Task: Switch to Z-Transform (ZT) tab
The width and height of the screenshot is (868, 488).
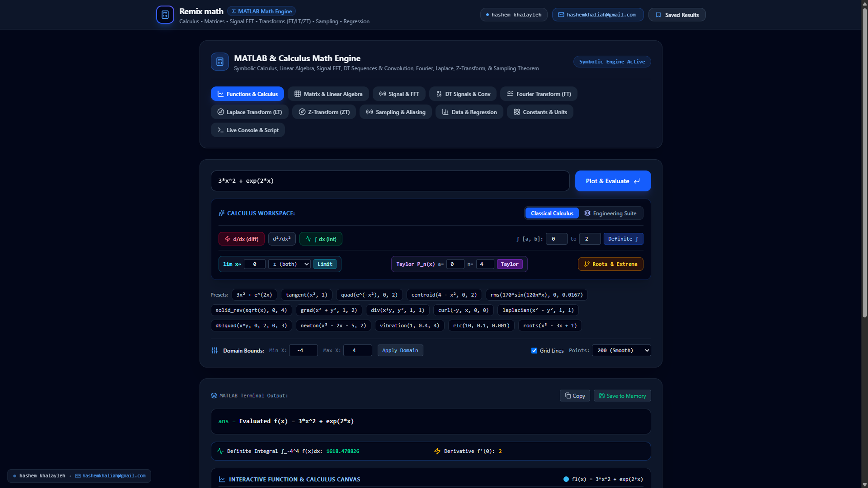Action: (x=324, y=112)
